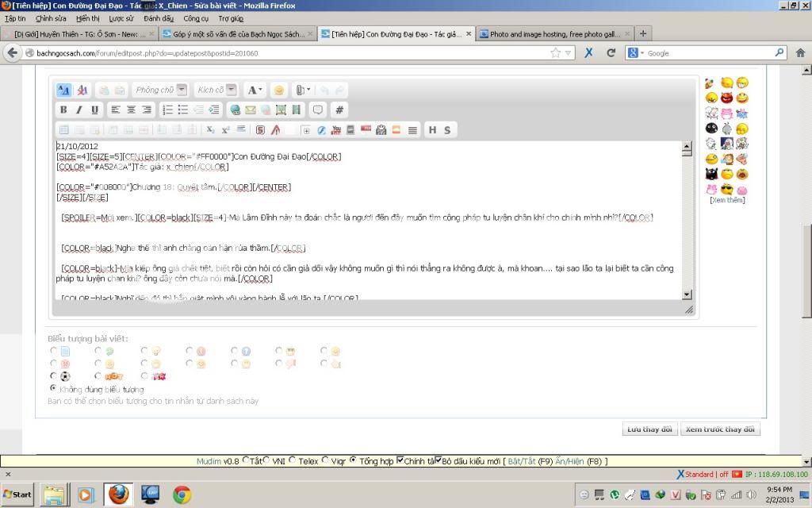
Task: Open the Kích cỡ size dropdown
Action: pyautogui.click(x=231, y=90)
